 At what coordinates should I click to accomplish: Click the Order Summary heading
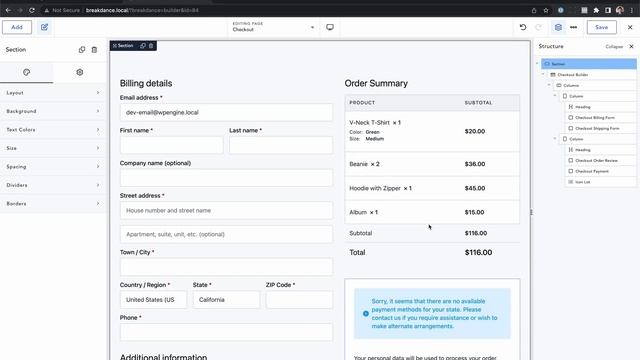(x=376, y=83)
